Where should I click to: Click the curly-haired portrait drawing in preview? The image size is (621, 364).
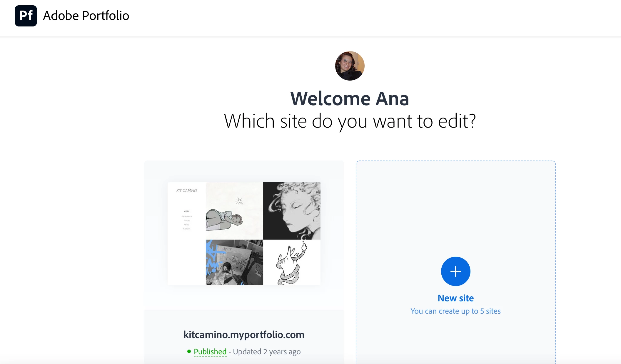[x=292, y=211]
